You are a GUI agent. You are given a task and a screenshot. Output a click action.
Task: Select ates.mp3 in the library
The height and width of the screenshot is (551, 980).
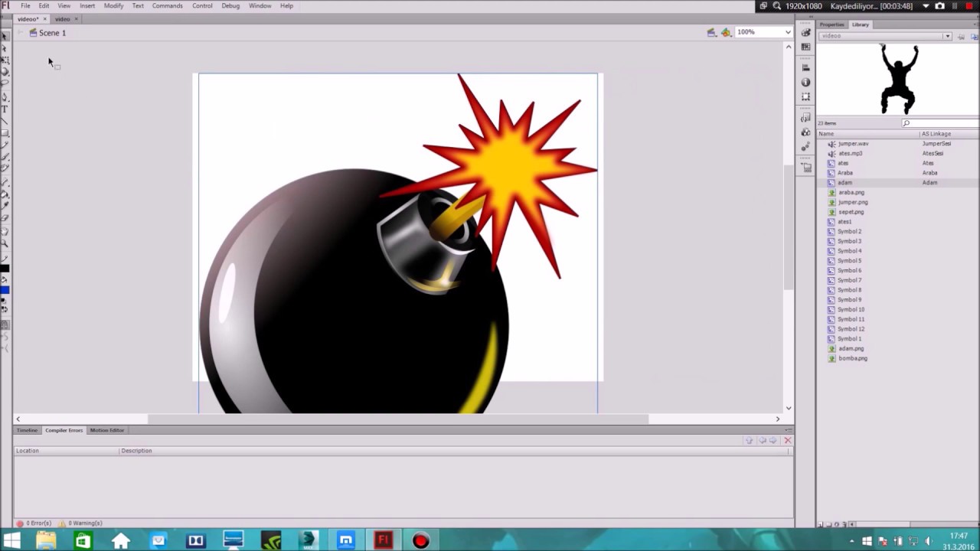[x=850, y=154]
